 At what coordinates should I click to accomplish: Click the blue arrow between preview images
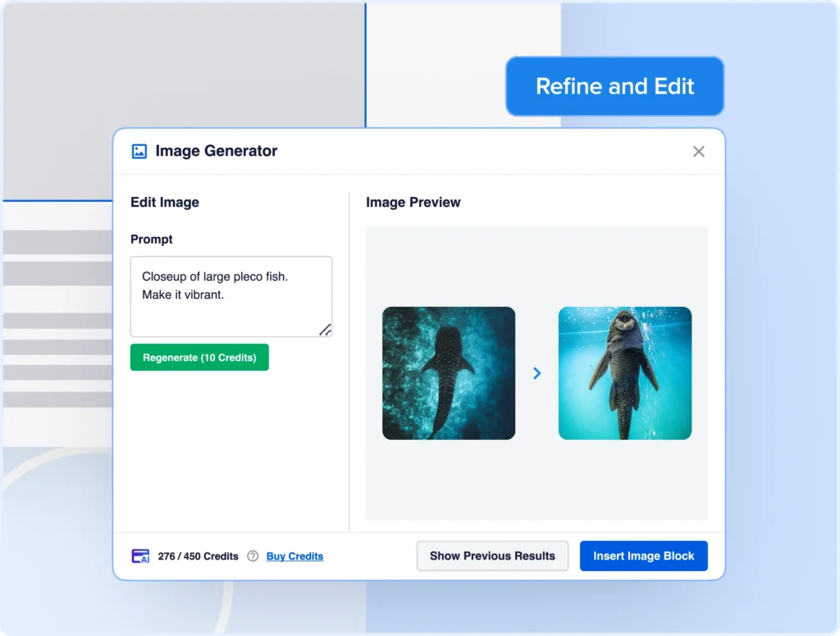[537, 373]
